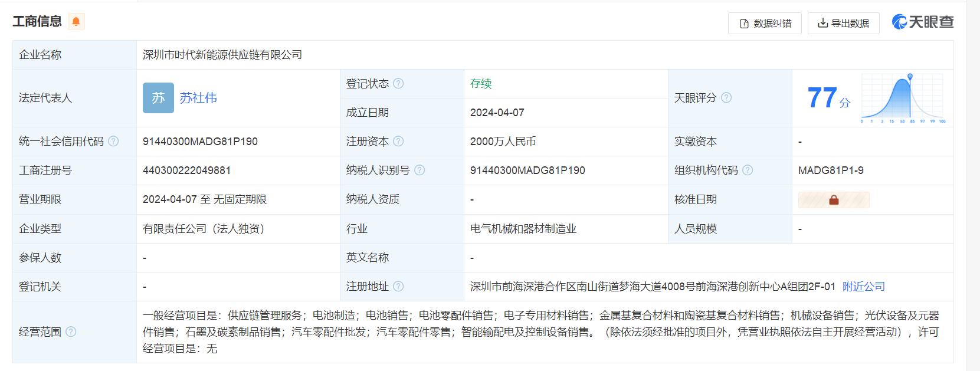
Task: Click the score distribution chart
Action: (903, 98)
